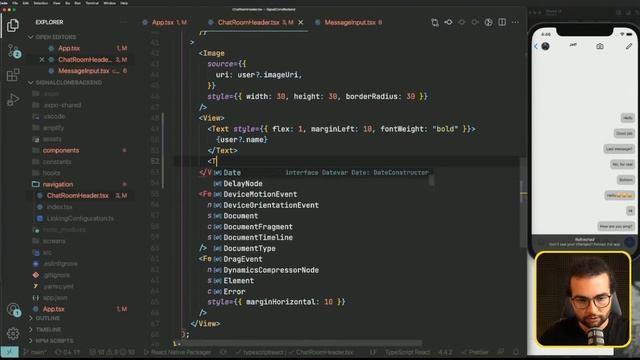640x360 pixels.
Task: Tap the user avatar in simulator chat header
Action: (x=545, y=46)
